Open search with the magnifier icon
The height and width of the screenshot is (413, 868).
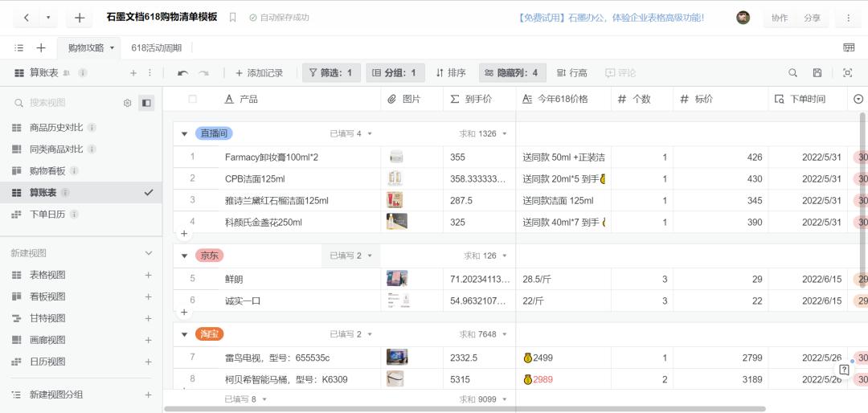click(792, 72)
